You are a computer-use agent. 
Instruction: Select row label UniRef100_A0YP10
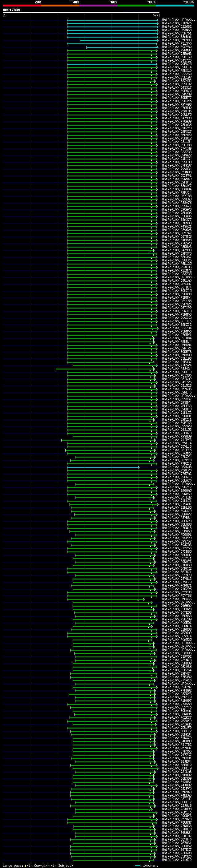point(177,460)
